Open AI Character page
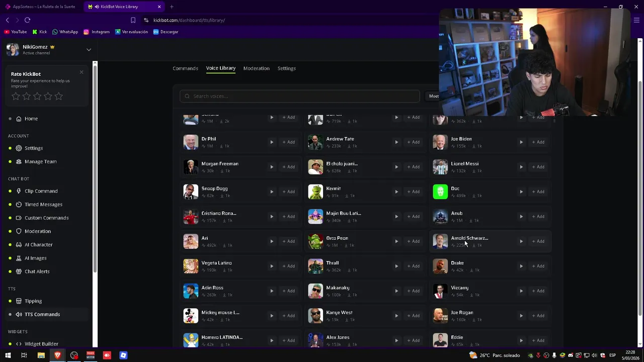 point(38,245)
